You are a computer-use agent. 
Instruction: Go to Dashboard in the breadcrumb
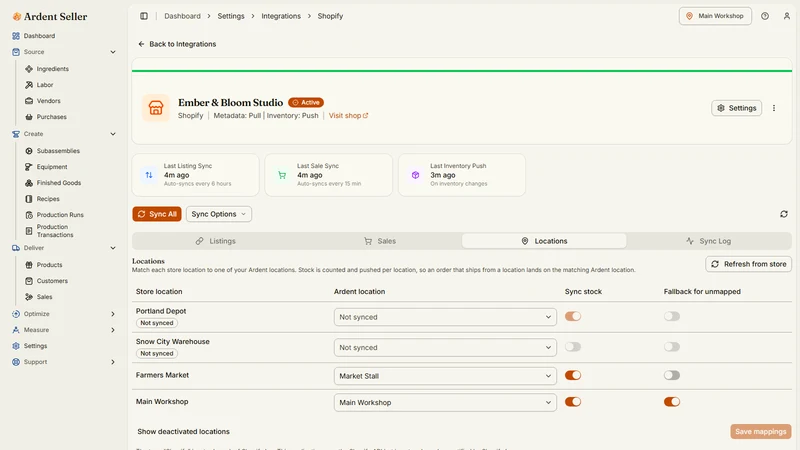[x=182, y=16]
